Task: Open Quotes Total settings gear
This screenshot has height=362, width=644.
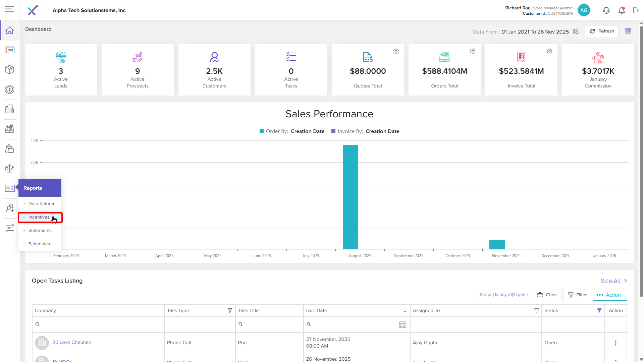Action: click(x=396, y=51)
